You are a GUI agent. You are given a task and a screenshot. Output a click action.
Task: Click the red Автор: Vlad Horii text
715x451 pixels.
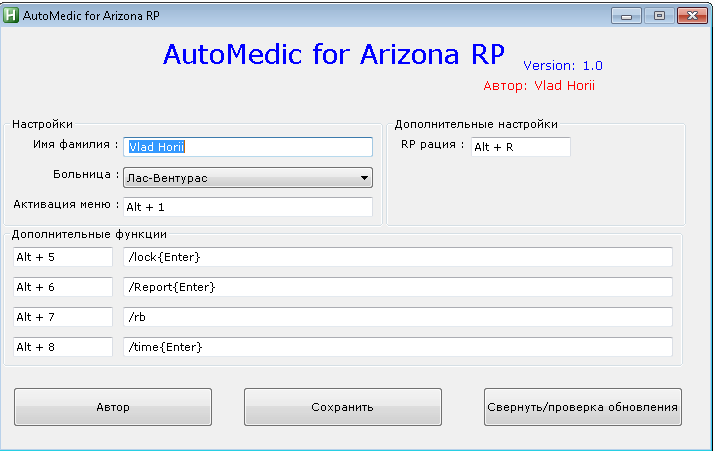point(539,86)
